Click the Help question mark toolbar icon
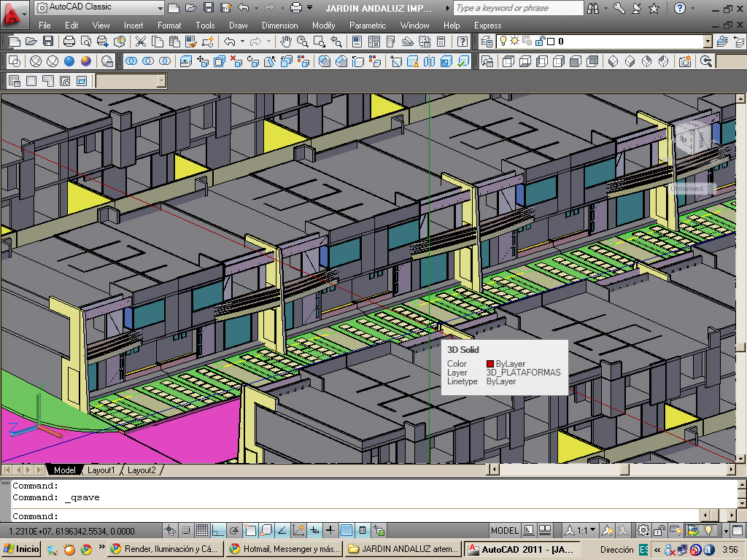 [462, 42]
